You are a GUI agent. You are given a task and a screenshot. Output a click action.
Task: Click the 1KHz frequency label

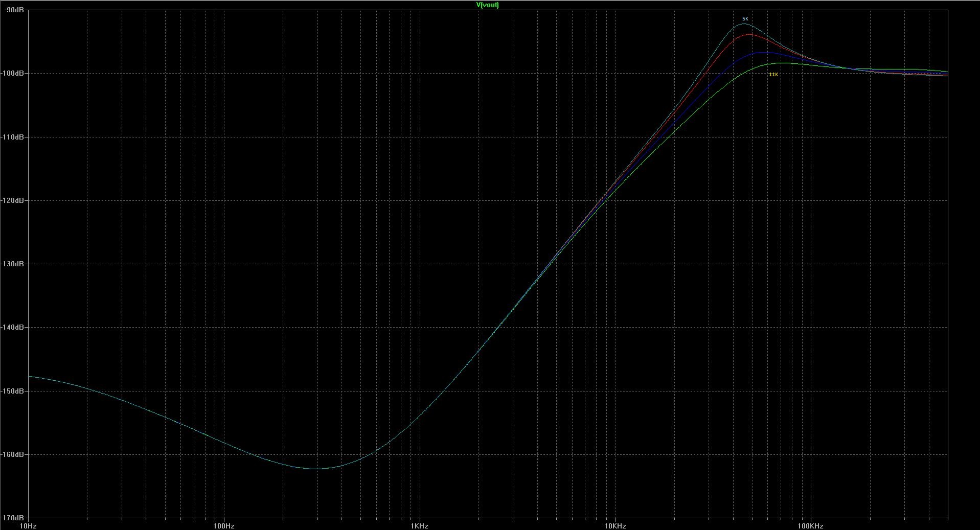click(x=419, y=526)
